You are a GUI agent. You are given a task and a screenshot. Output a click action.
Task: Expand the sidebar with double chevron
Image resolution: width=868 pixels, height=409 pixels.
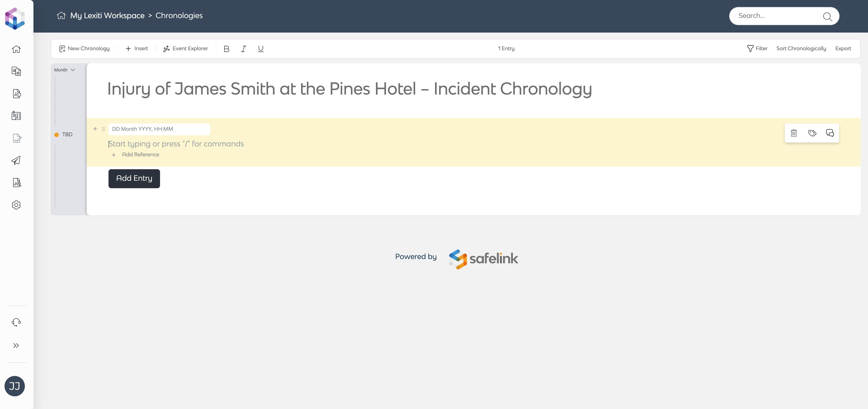[x=16, y=346]
